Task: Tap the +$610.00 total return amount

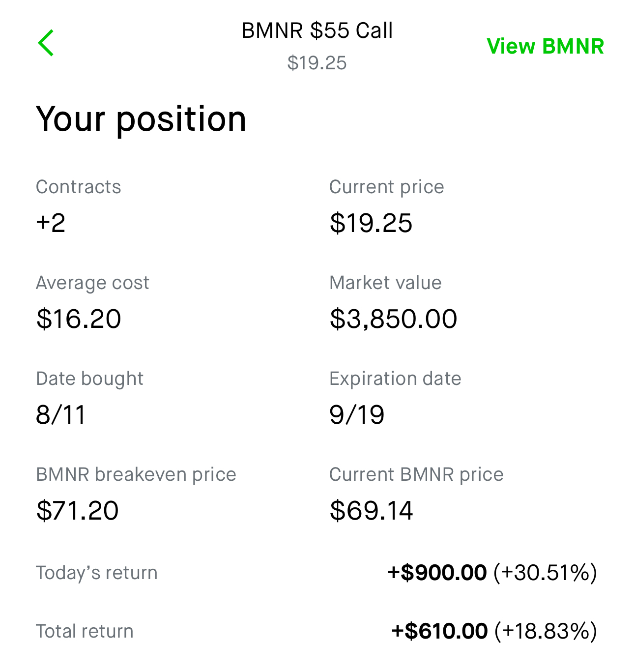Action: click(x=439, y=631)
